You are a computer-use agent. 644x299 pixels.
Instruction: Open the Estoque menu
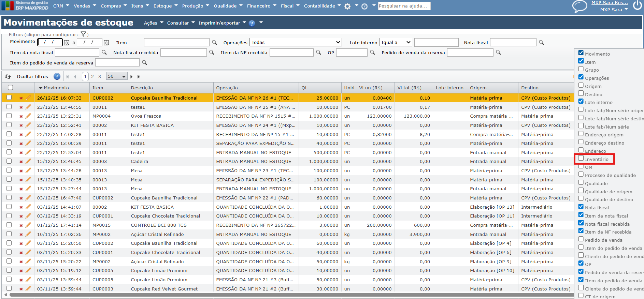(165, 6)
